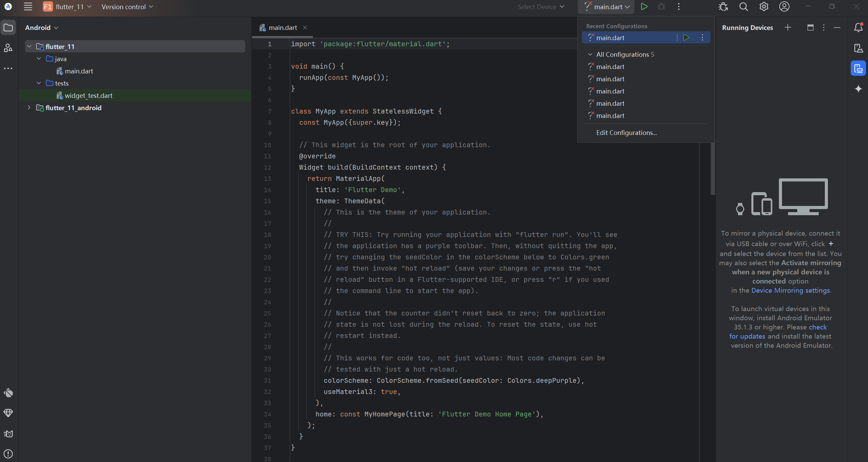Open the Gemini sparkle icon

click(x=858, y=89)
